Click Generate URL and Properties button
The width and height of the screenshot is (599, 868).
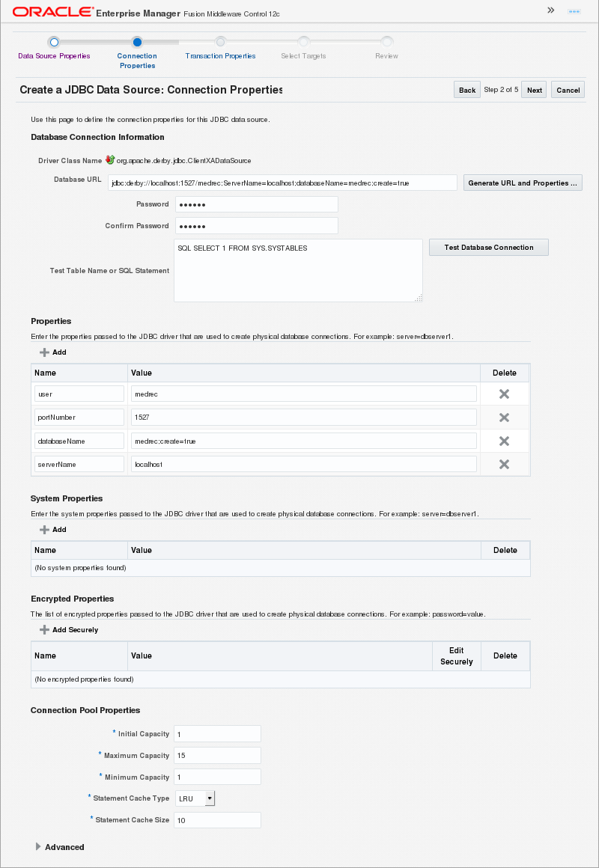(x=523, y=183)
